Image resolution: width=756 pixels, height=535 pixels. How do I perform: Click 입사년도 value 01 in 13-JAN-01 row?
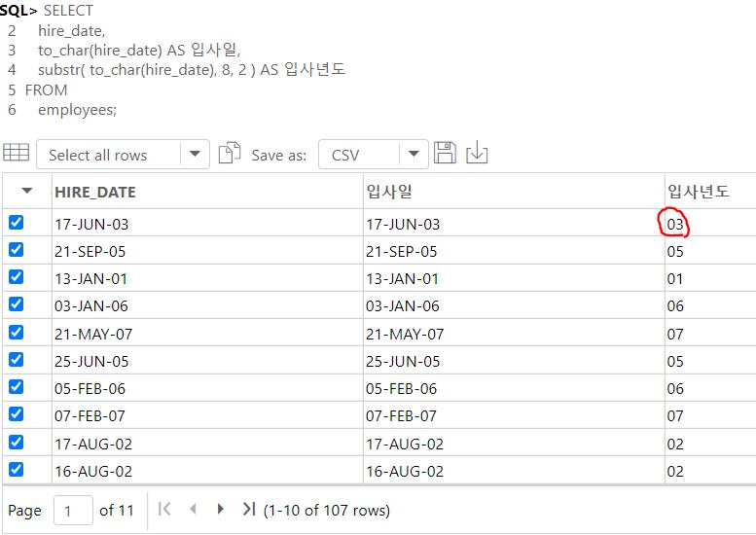pos(675,278)
